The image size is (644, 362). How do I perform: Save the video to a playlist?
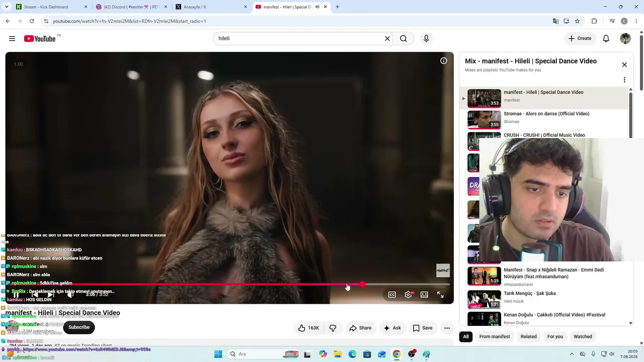pyautogui.click(x=423, y=328)
